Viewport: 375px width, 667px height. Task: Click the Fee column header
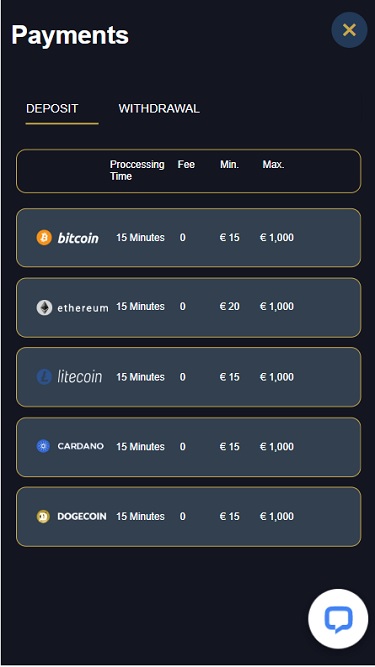[186, 164]
